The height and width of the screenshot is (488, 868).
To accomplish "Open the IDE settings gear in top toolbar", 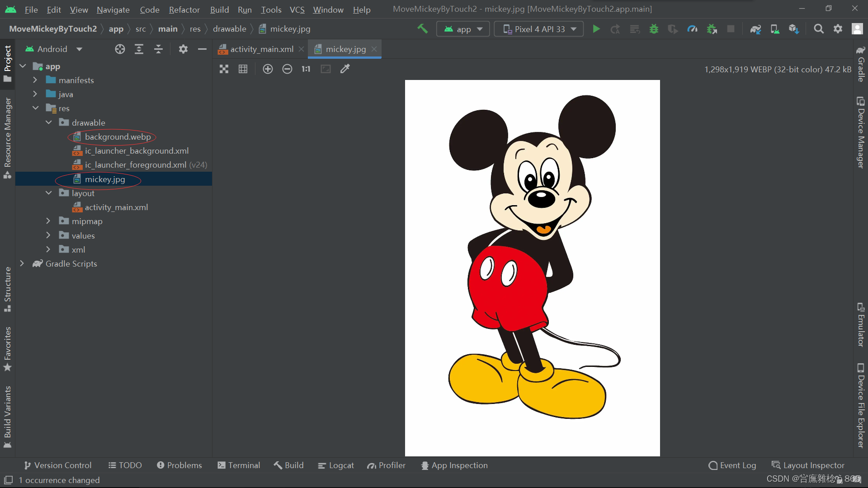I will pos(838,29).
